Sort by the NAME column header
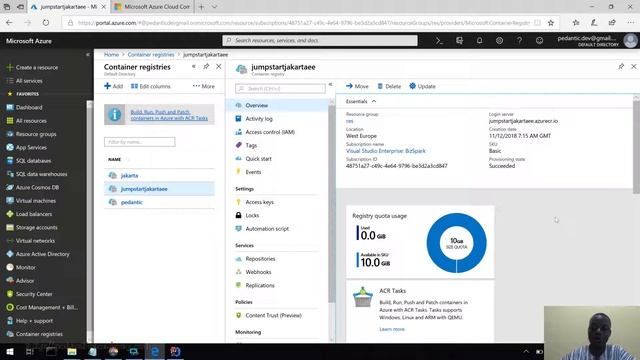Screen dimensions: 640x360 tap(115, 159)
